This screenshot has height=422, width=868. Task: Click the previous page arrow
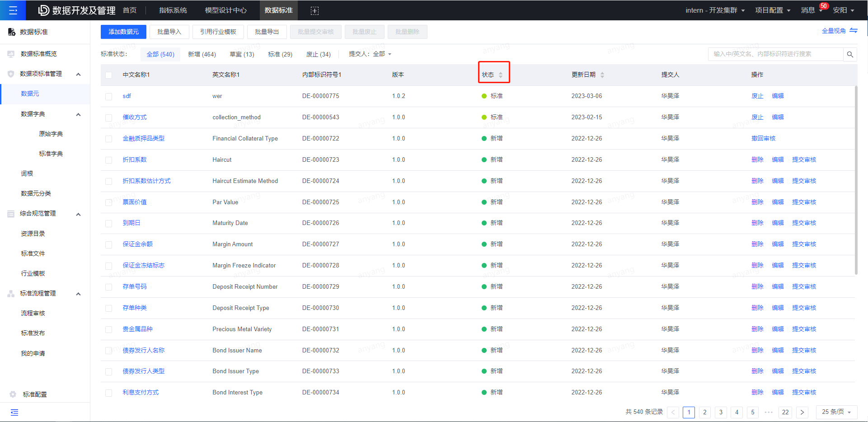pyautogui.click(x=673, y=412)
